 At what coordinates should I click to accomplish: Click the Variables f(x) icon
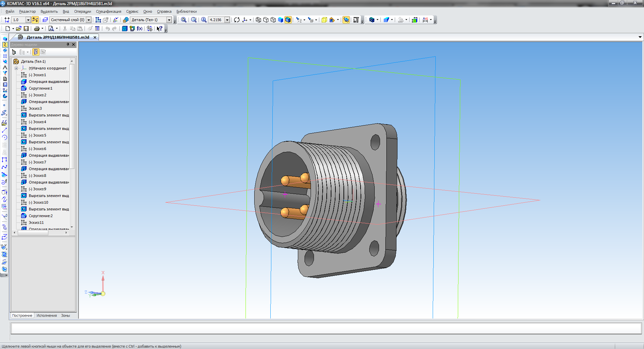click(140, 29)
